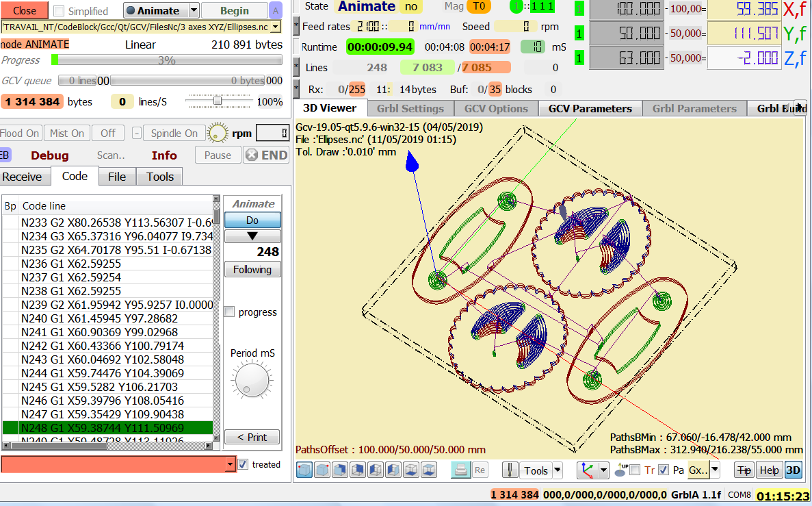Click the END button

[266, 155]
